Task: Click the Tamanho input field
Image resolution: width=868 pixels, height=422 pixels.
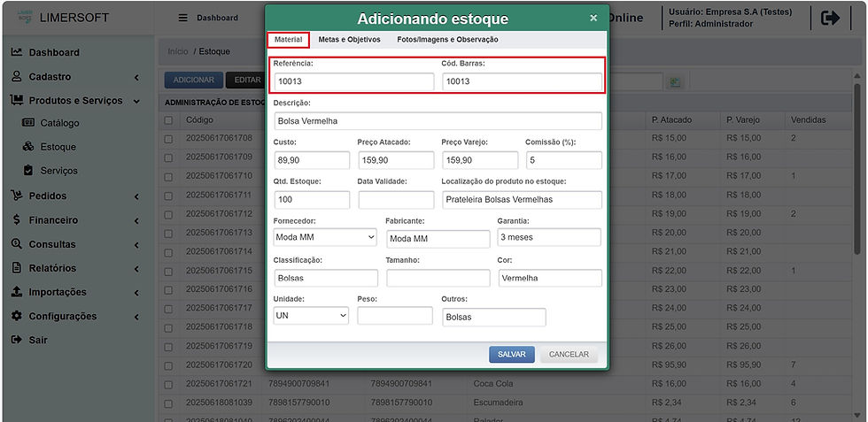Action: [438, 278]
